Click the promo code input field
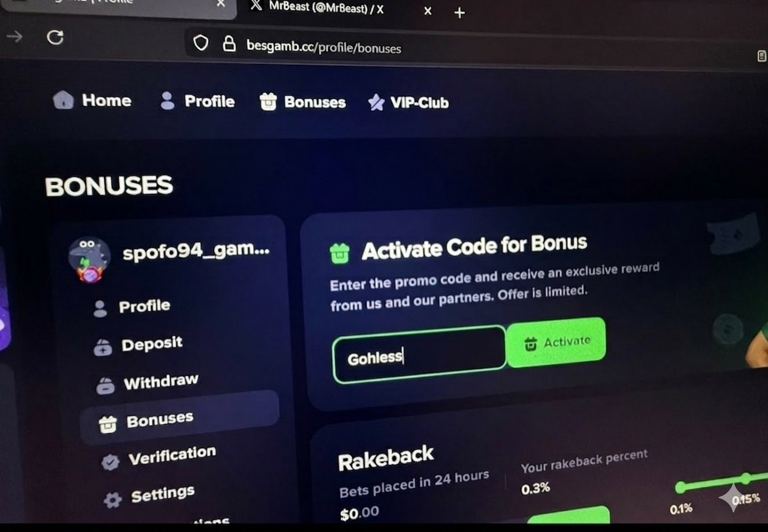Viewport: 768px width, 532px height. (x=419, y=355)
